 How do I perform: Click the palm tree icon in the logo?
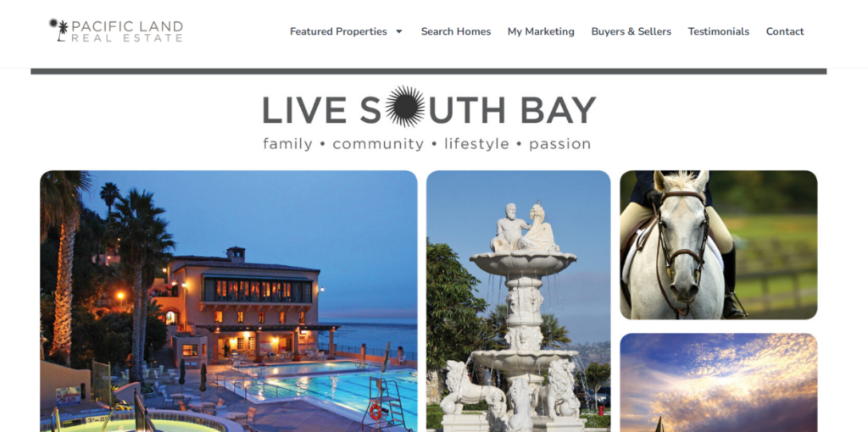click(60, 30)
